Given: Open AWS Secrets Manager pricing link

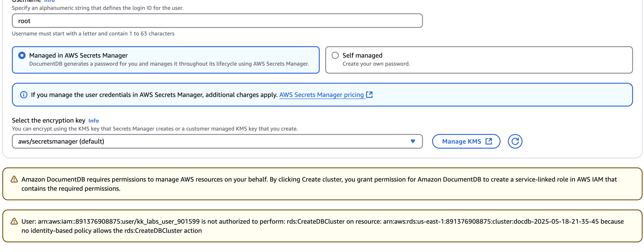Looking at the screenshot, I should (321, 95).
